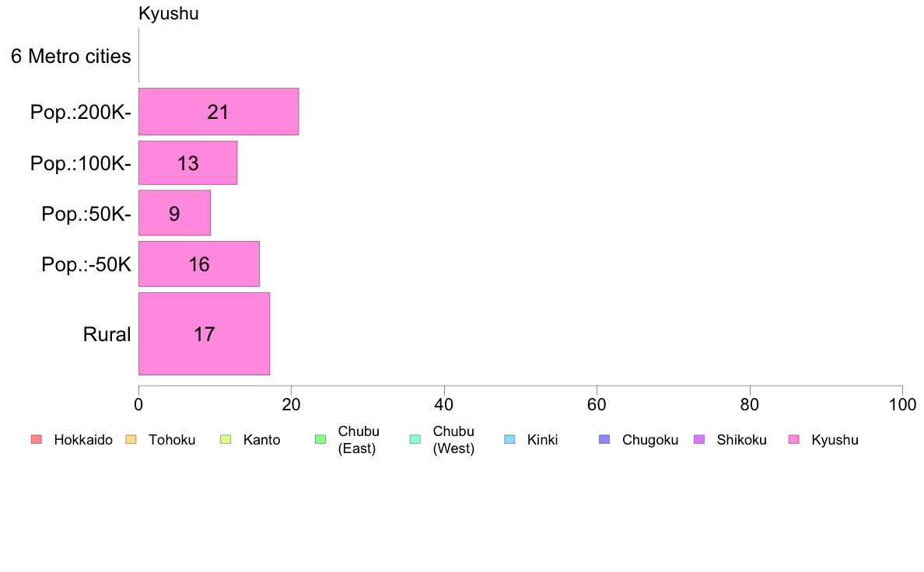
Task: Click the Hokkaido legend label text
Action: pos(83,440)
